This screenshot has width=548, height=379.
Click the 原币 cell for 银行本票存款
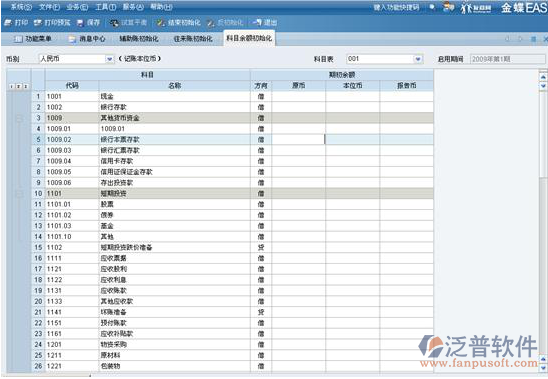[x=298, y=140]
